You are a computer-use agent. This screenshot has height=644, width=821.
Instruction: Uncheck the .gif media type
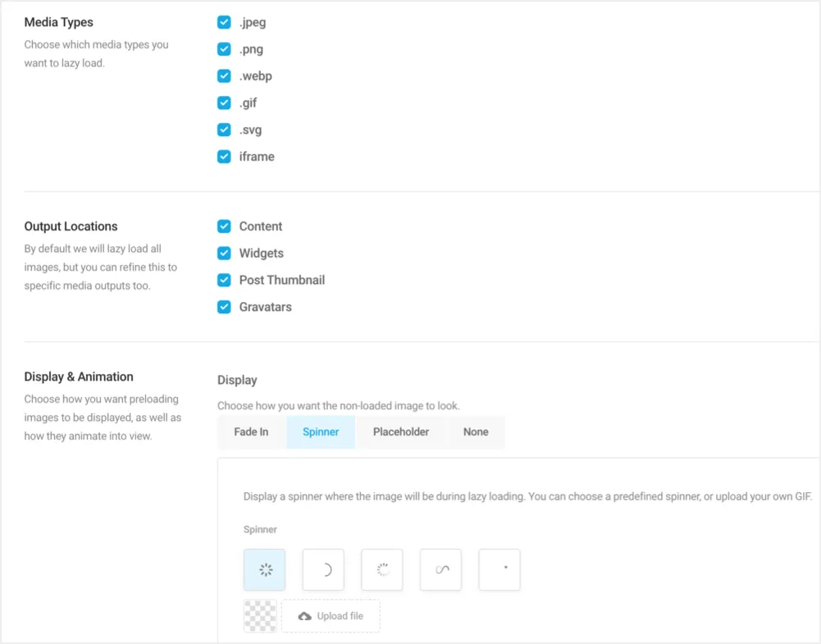coord(224,103)
